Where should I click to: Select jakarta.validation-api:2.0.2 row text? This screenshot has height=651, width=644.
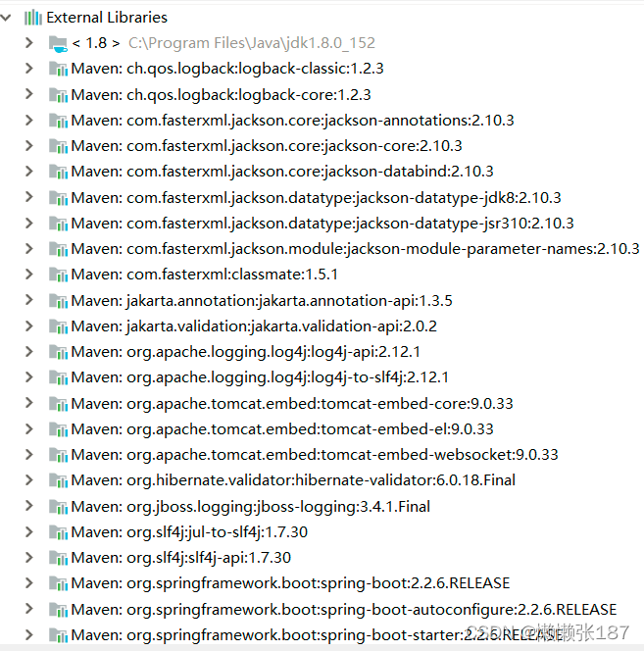[254, 326]
